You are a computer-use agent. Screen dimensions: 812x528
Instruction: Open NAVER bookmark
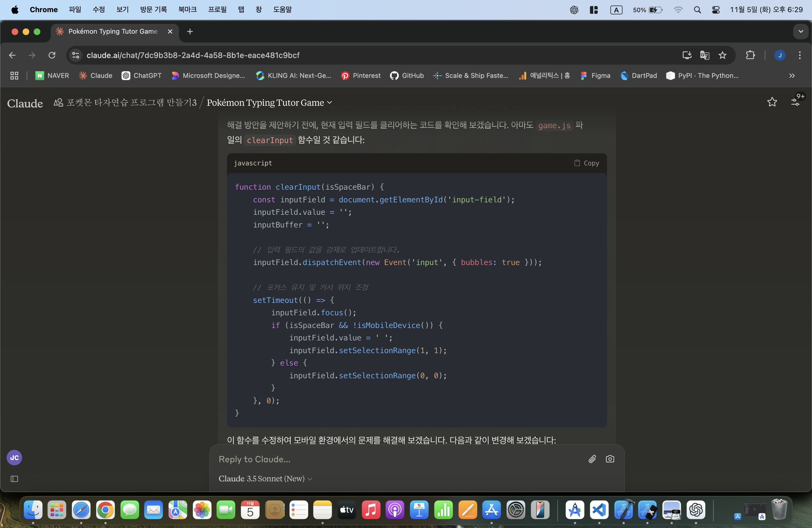tap(52, 76)
